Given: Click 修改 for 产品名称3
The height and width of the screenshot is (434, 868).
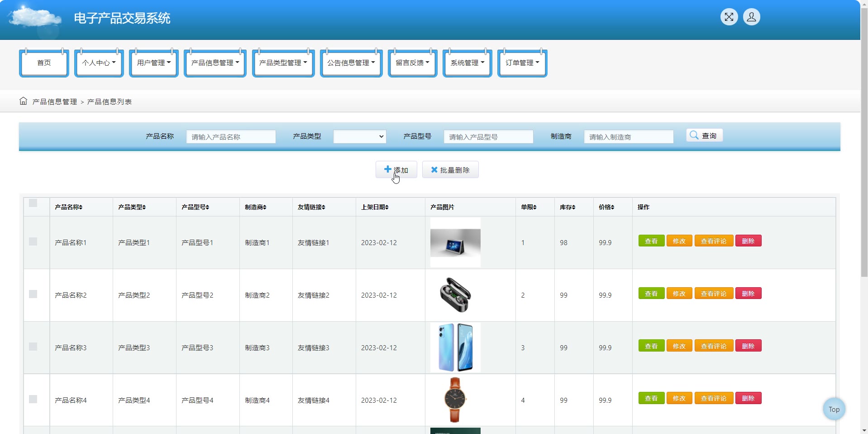Looking at the screenshot, I should (x=679, y=346).
